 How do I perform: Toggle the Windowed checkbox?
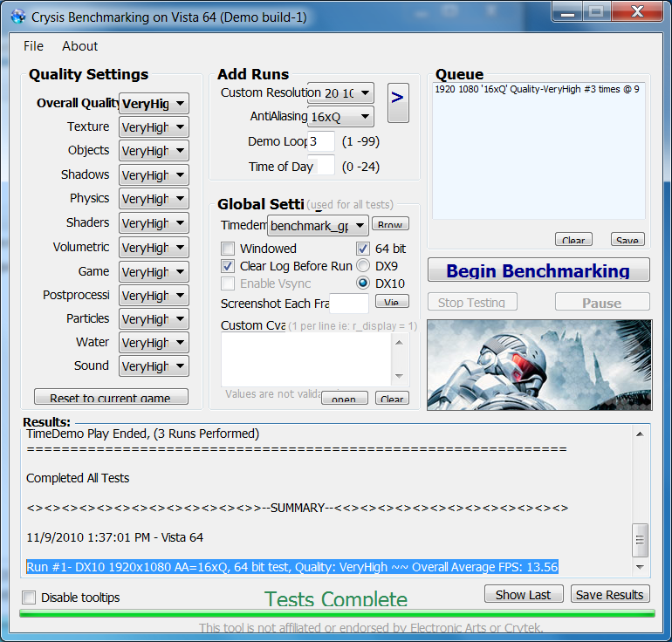(x=228, y=249)
